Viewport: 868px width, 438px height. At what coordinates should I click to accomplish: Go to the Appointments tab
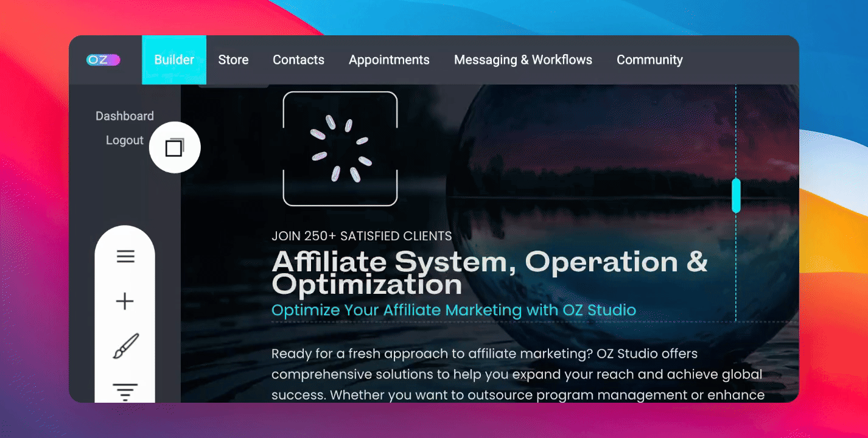click(389, 60)
